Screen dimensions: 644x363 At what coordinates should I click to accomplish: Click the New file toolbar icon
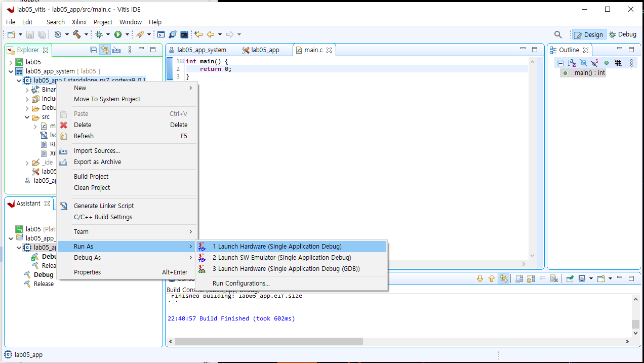click(11, 34)
